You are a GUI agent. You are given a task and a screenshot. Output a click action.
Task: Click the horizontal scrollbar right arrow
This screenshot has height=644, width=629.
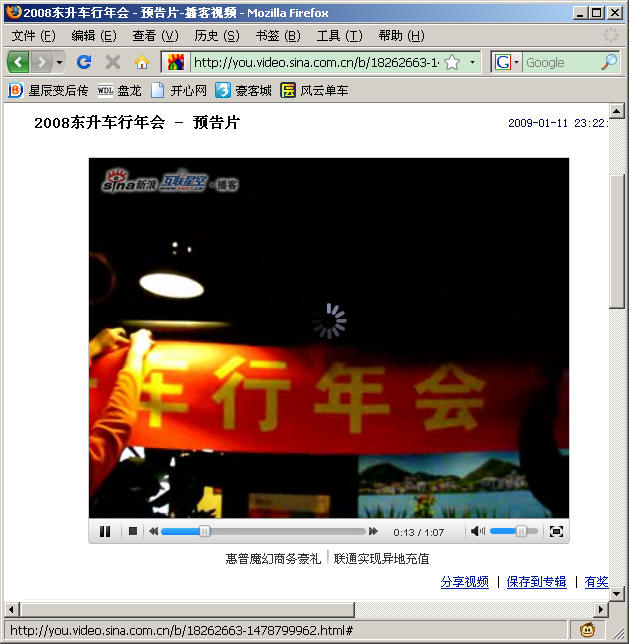point(601,610)
